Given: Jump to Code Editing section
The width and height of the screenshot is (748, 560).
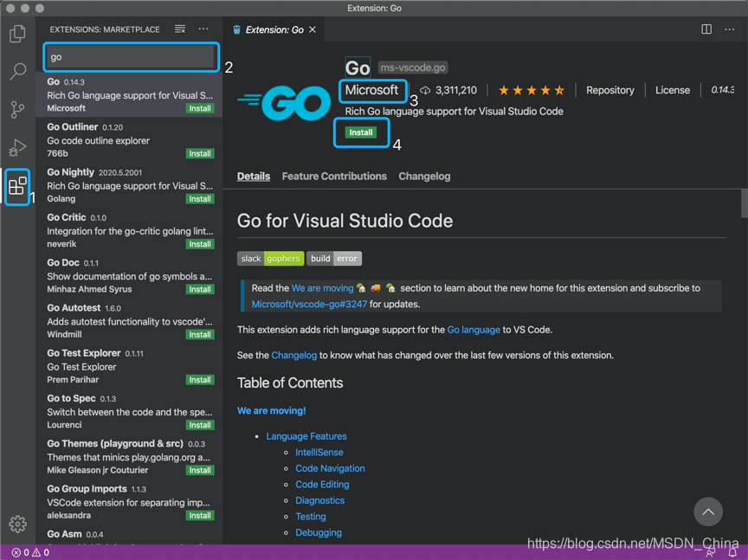Looking at the screenshot, I should (322, 485).
